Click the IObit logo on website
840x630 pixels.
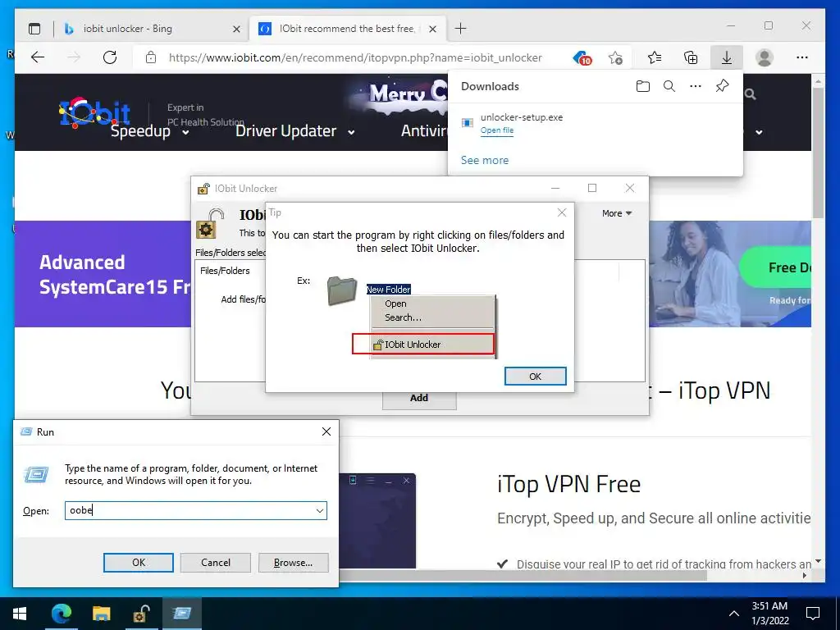coord(95,112)
